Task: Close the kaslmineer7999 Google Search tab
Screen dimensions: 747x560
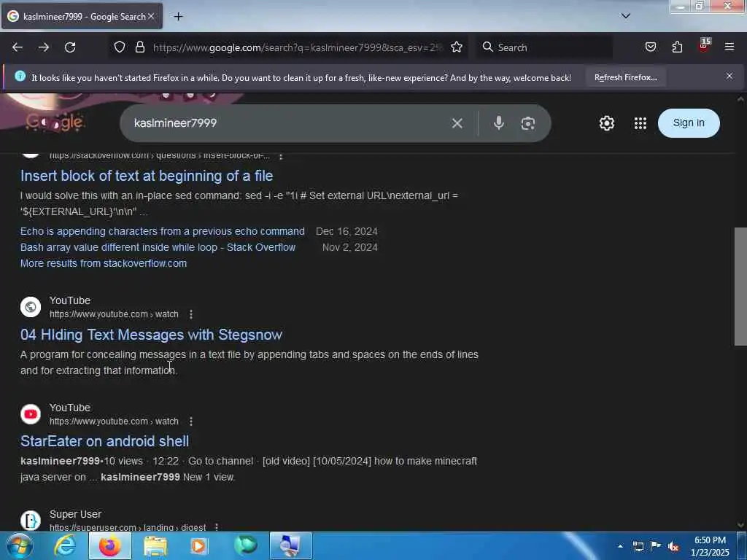Action: tap(151, 16)
